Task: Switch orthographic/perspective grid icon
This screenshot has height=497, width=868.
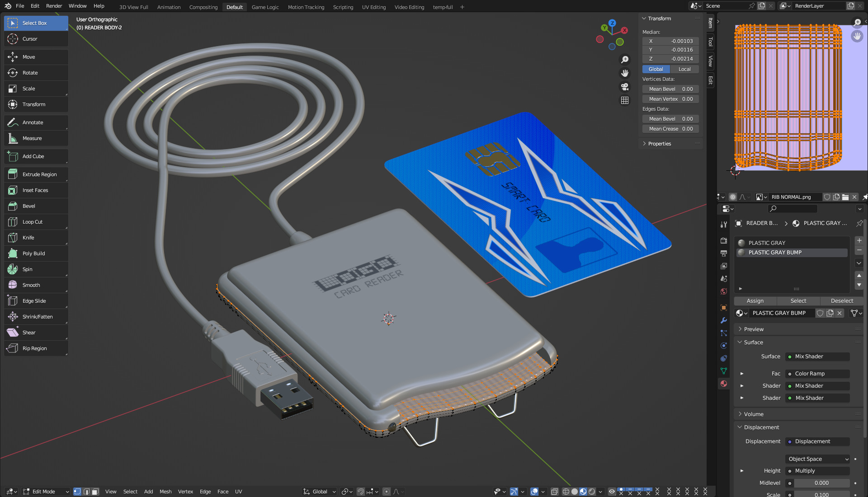Action: tap(625, 100)
